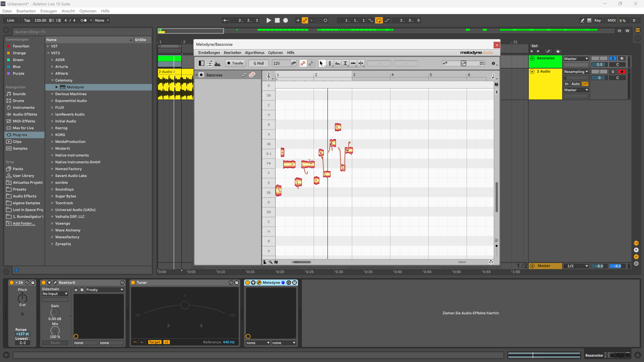Open the Sidechain No Input dropdown

(55, 294)
